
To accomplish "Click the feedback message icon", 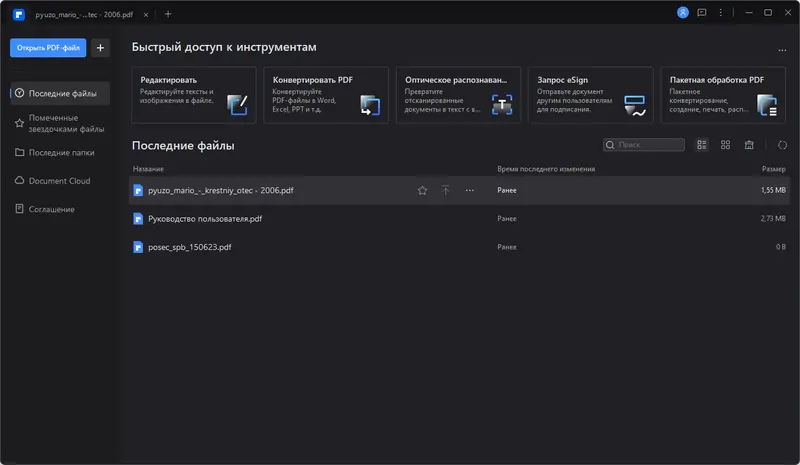I will coord(702,13).
